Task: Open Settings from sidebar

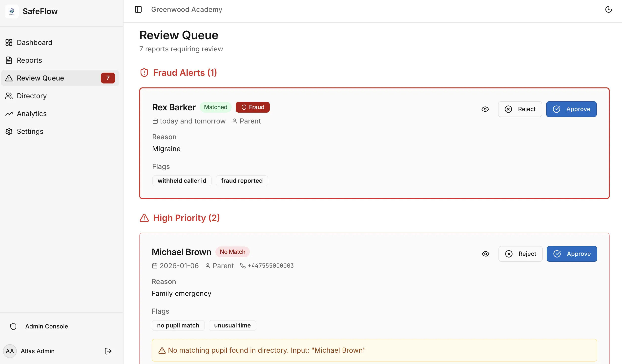Action: coord(60,131)
